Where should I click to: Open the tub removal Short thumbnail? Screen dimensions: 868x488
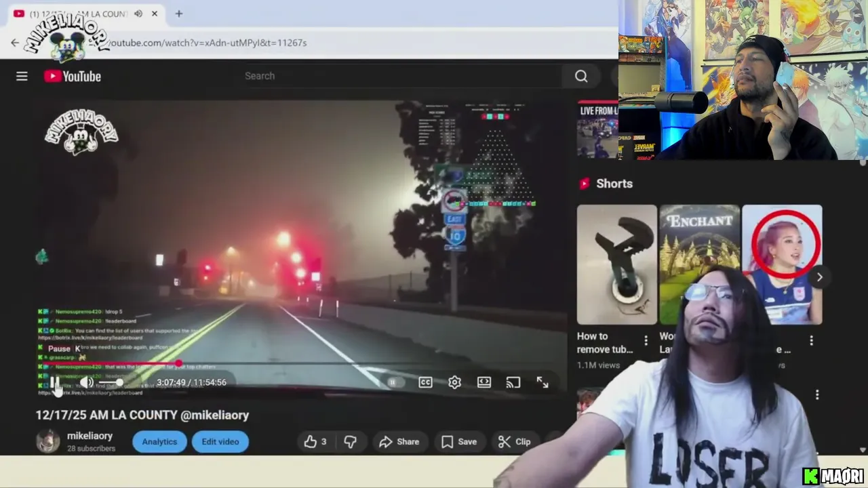pos(617,265)
